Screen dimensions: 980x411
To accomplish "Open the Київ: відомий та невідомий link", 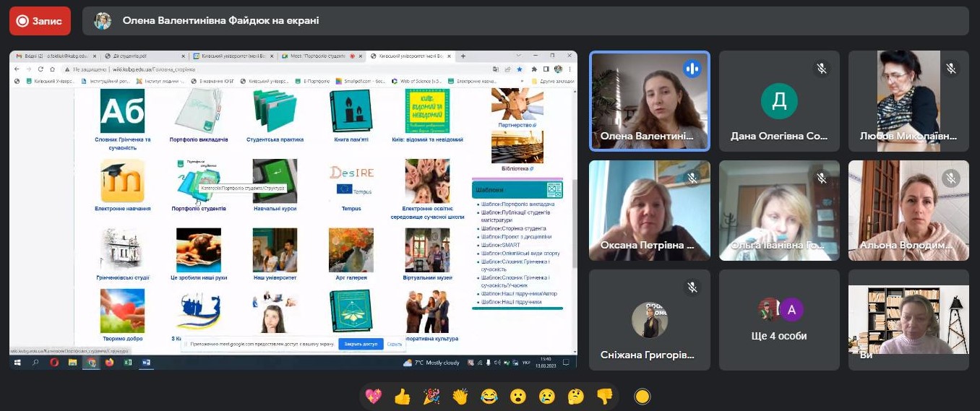I will (x=427, y=139).
